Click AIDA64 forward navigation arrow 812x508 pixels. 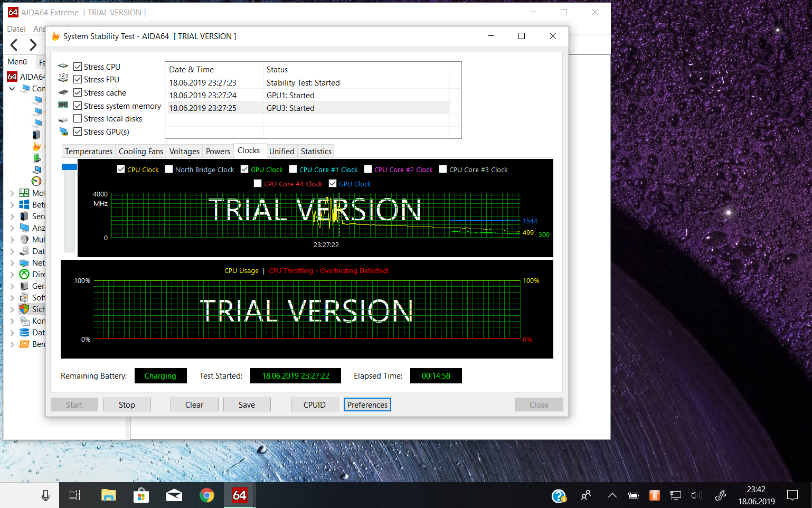click(x=33, y=45)
